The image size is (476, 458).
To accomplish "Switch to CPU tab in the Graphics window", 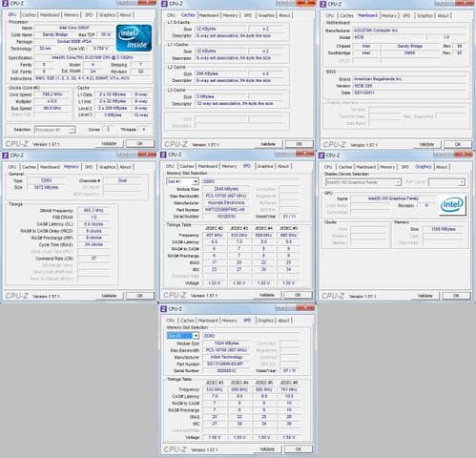I will [328, 167].
